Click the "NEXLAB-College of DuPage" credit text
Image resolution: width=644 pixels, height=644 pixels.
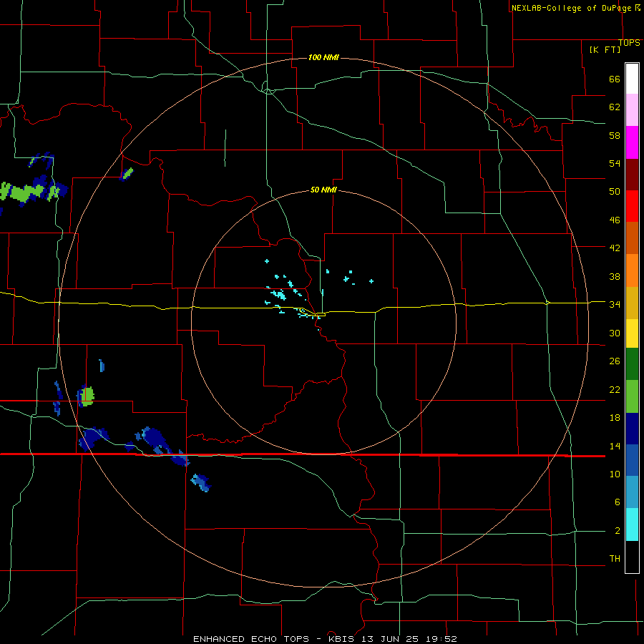click(x=571, y=8)
